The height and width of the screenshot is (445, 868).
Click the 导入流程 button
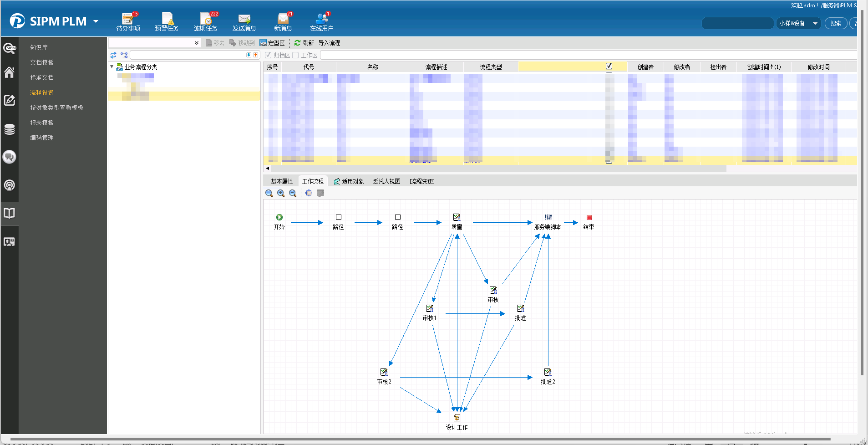click(329, 43)
